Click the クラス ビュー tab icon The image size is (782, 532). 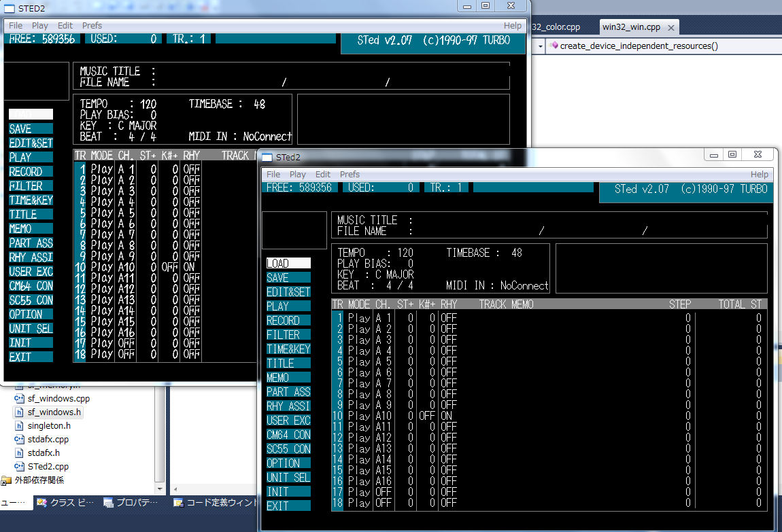(x=42, y=503)
